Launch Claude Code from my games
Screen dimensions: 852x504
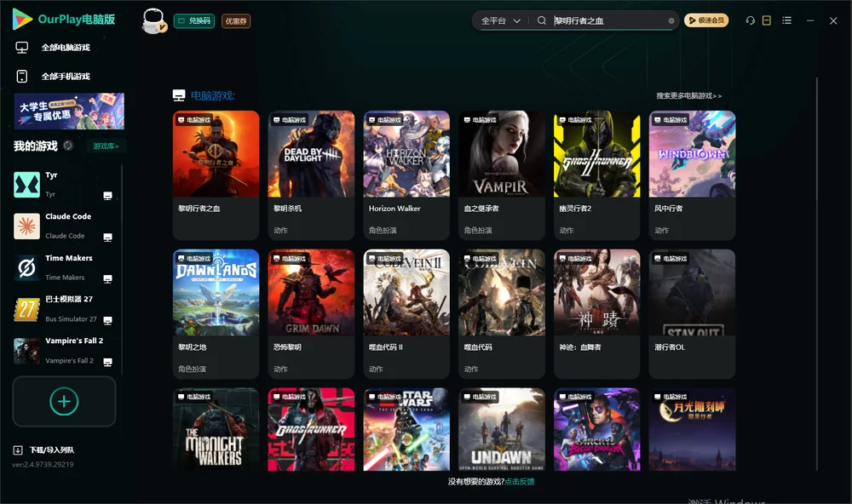(x=26, y=226)
